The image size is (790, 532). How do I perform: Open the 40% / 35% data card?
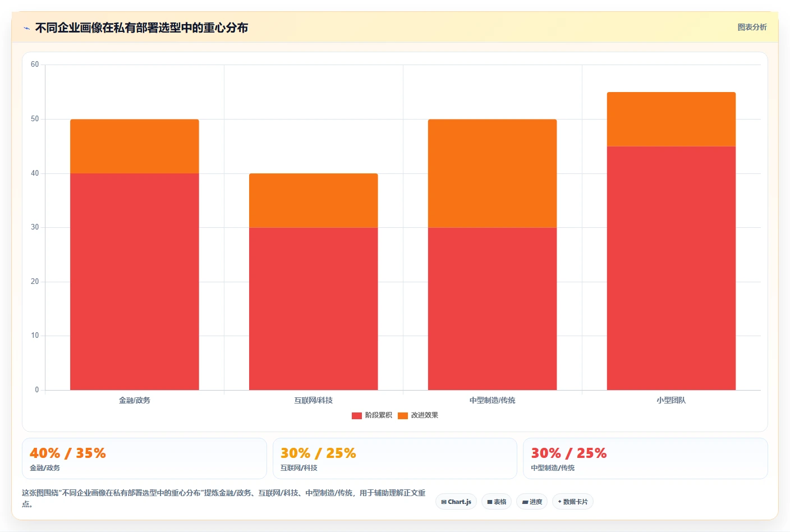point(144,458)
